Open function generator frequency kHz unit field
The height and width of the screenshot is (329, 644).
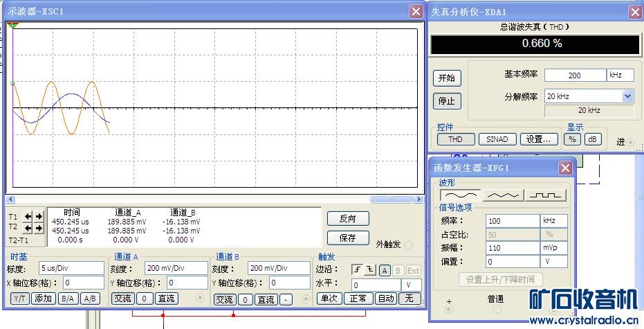[554, 221]
